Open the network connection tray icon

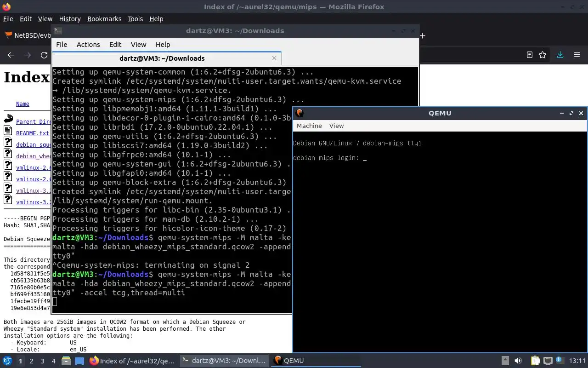coord(548,361)
